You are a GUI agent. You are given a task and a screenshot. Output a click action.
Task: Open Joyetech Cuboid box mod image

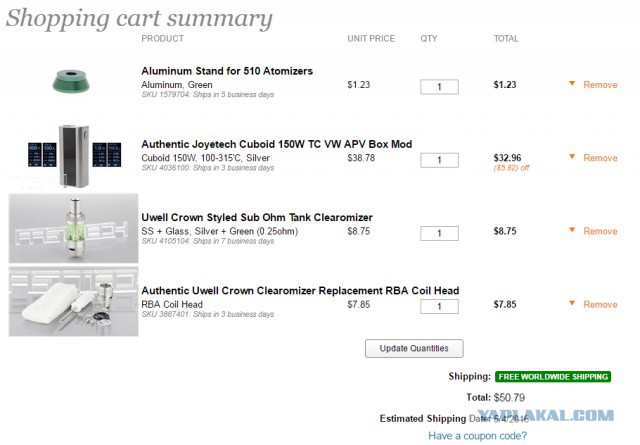[74, 156]
